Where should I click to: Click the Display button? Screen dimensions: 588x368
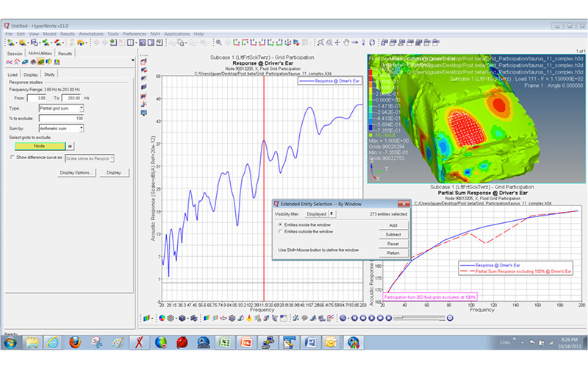coord(114,173)
